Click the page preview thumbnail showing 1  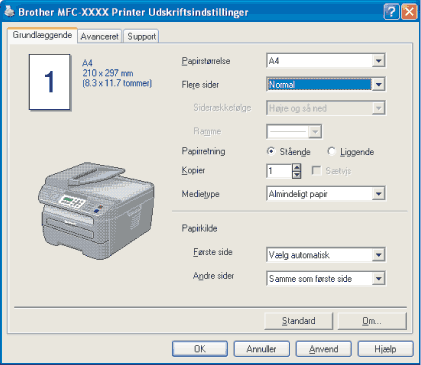click(x=50, y=82)
